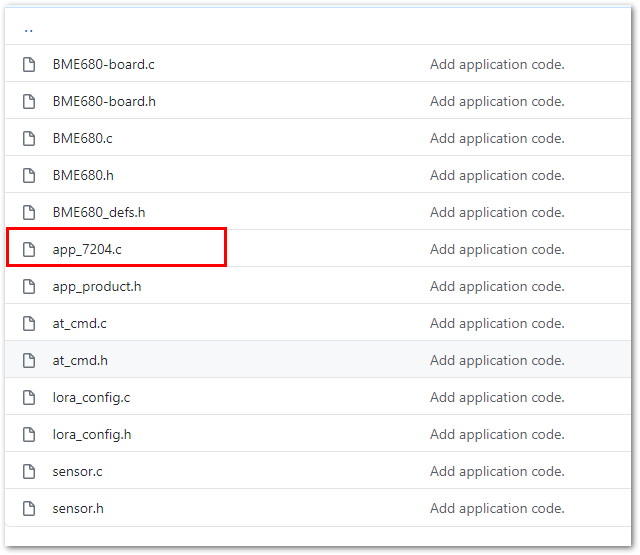640x555 pixels.
Task: Go up to parent directory via '..'
Action: [x=29, y=31]
